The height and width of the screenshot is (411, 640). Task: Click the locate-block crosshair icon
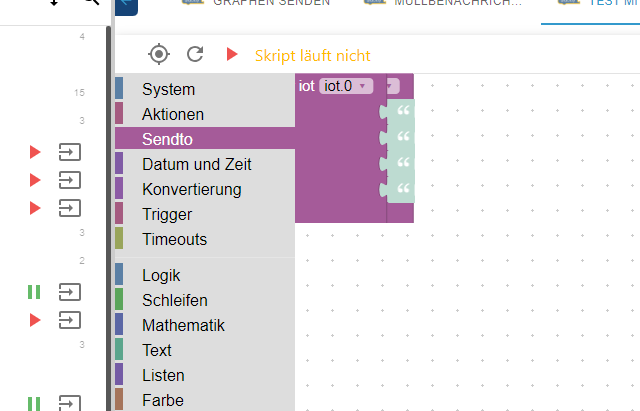(159, 54)
